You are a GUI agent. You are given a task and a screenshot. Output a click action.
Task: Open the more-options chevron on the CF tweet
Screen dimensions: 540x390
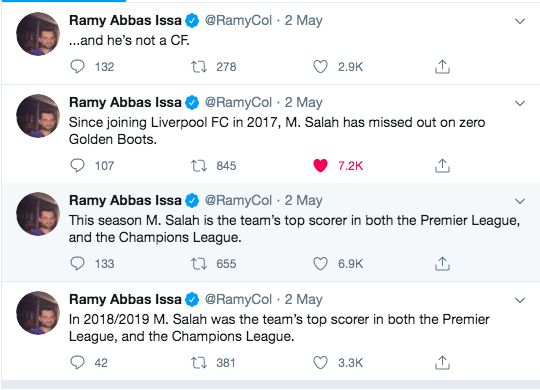520,21
